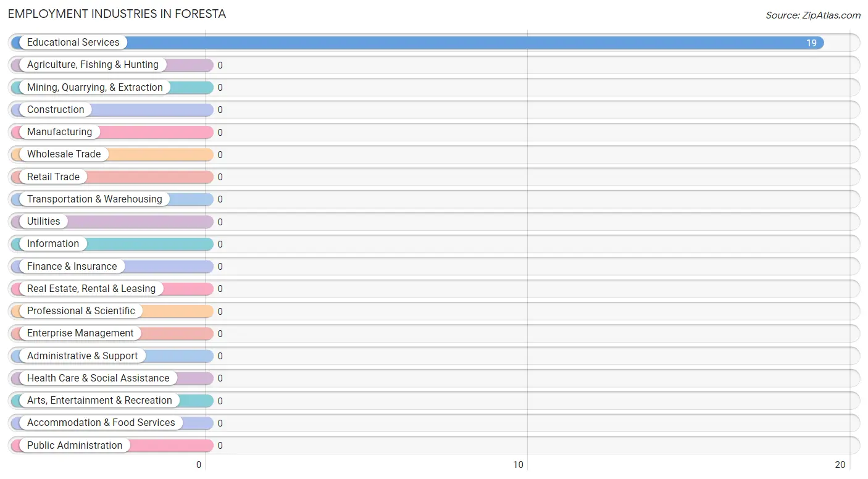The height and width of the screenshot is (479, 868).
Task: Click the value 19 on Educational Services bar
Action: (811, 43)
